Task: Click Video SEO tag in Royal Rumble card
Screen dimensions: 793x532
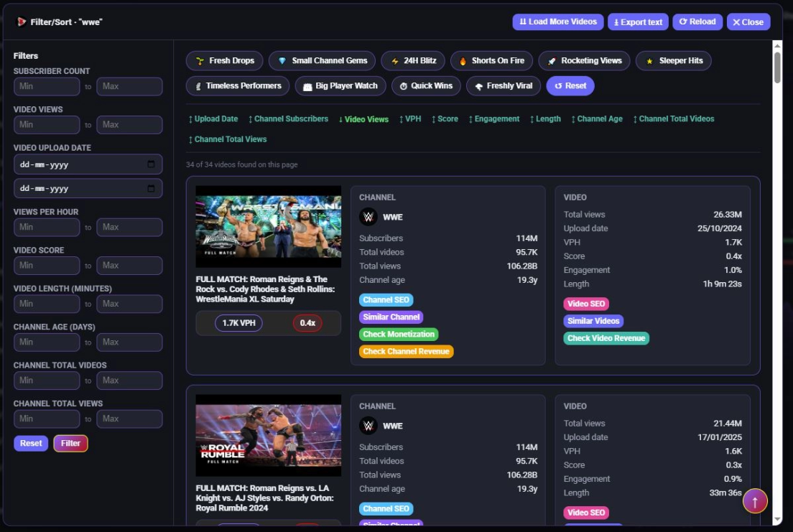Action: 585,513
